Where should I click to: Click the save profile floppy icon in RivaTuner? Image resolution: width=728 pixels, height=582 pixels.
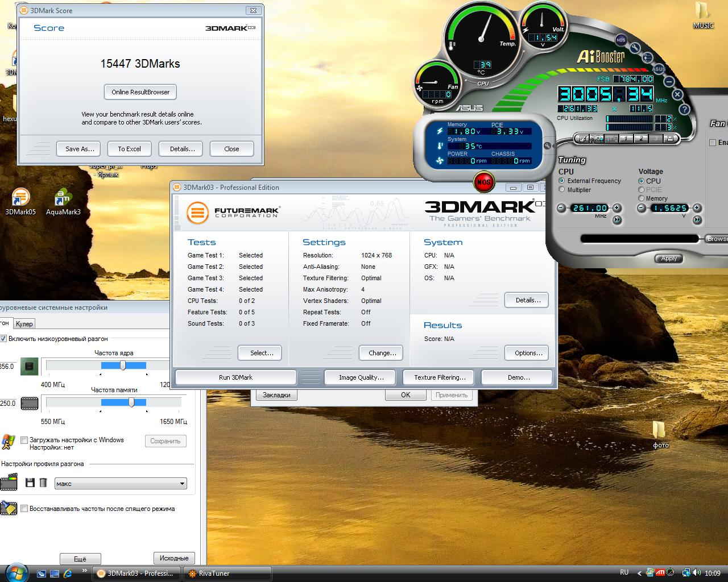pos(30,483)
